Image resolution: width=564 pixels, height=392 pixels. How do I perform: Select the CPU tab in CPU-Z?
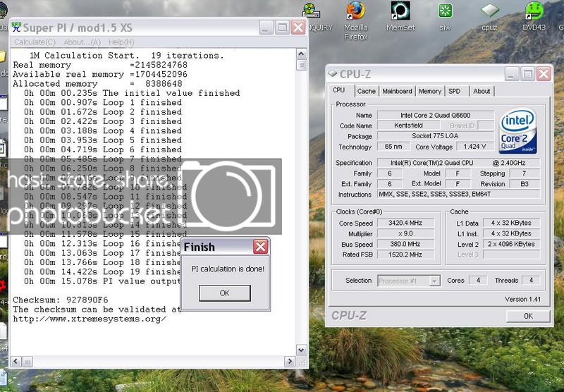coord(339,90)
